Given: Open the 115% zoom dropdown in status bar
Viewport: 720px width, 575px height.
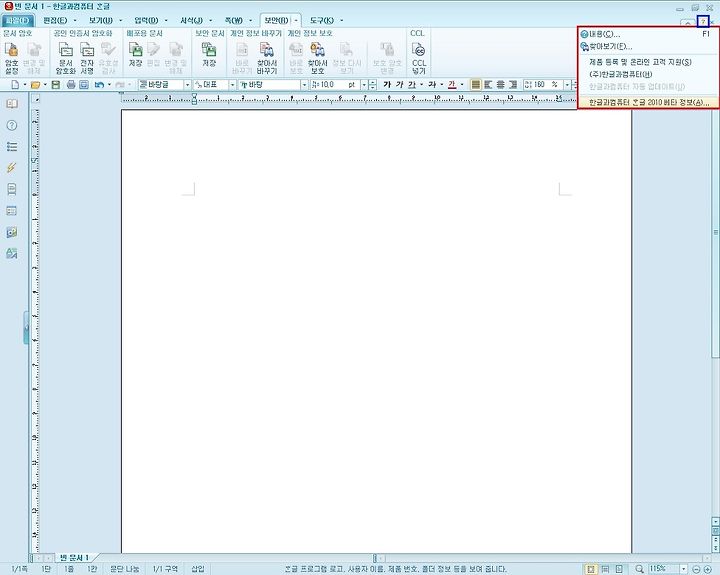Looking at the screenshot, I should (684, 569).
